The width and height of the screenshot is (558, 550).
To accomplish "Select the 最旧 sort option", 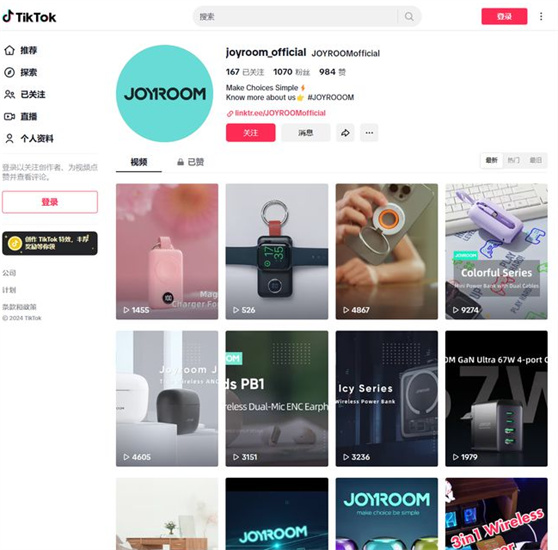I will 536,160.
